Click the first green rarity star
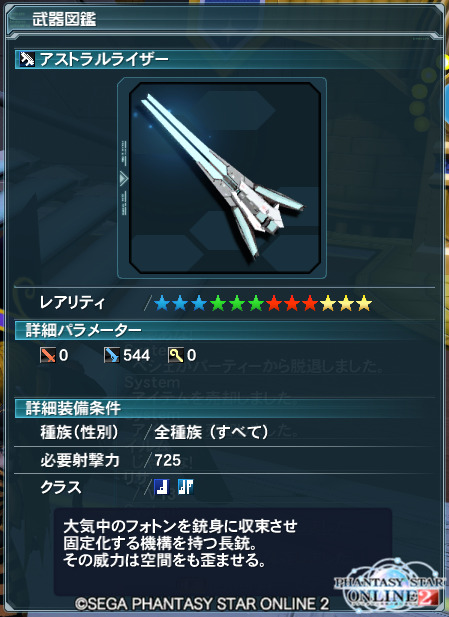The height and width of the screenshot is (617, 449). point(218,303)
